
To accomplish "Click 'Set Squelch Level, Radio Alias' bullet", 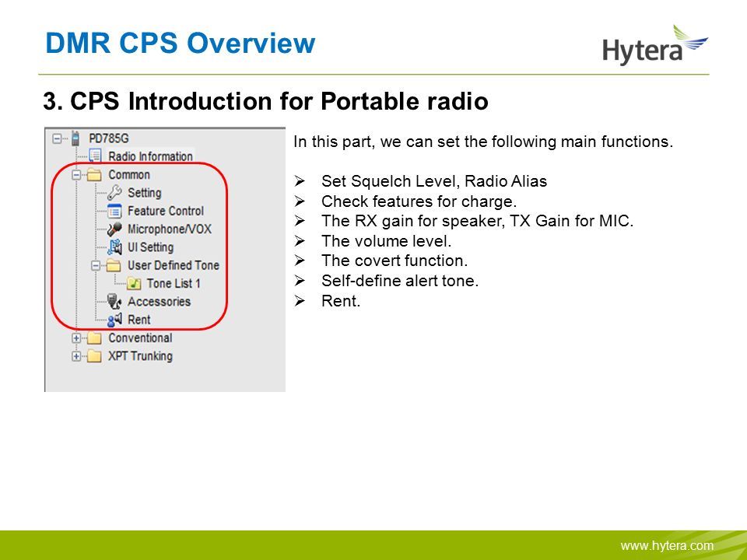I will coord(434,181).
